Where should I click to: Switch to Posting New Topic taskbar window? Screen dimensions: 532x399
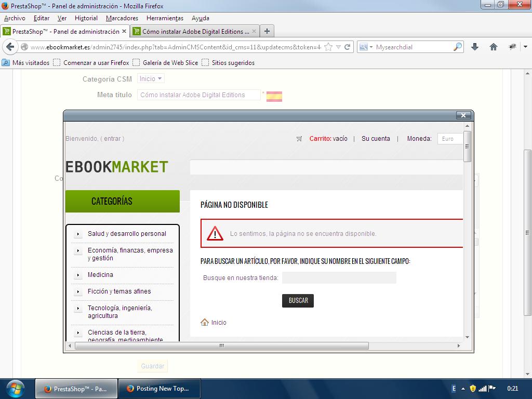coord(159,389)
